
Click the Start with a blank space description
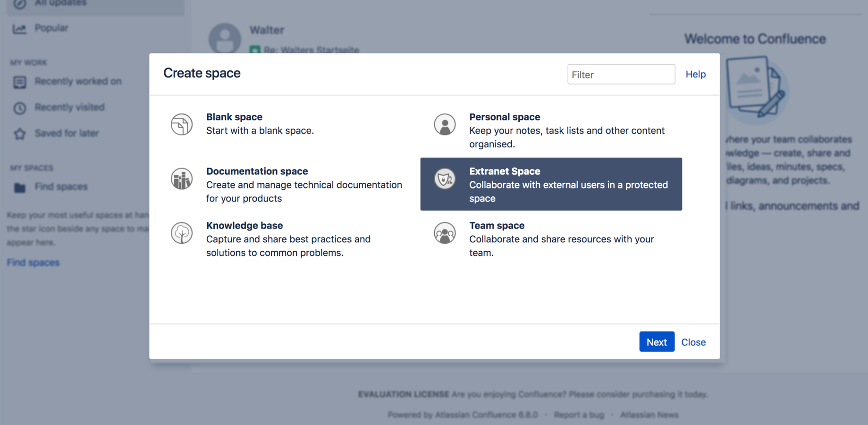click(x=260, y=130)
